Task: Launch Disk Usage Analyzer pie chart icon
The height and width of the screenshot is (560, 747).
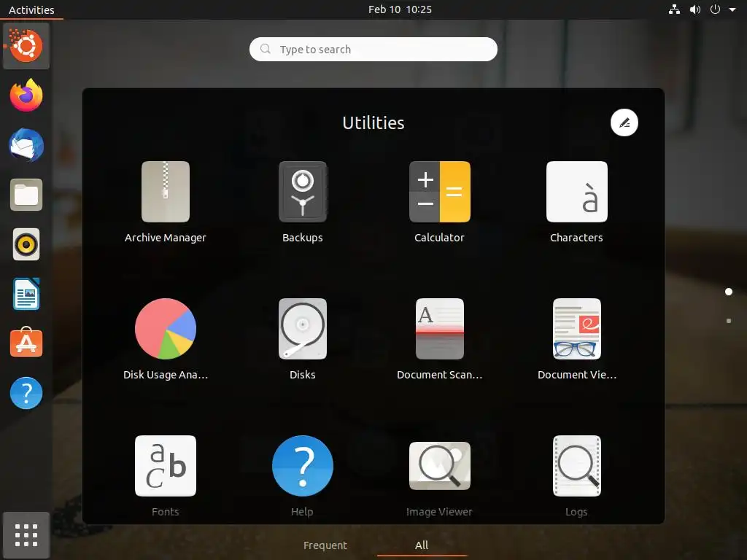Action: tap(166, 329)
